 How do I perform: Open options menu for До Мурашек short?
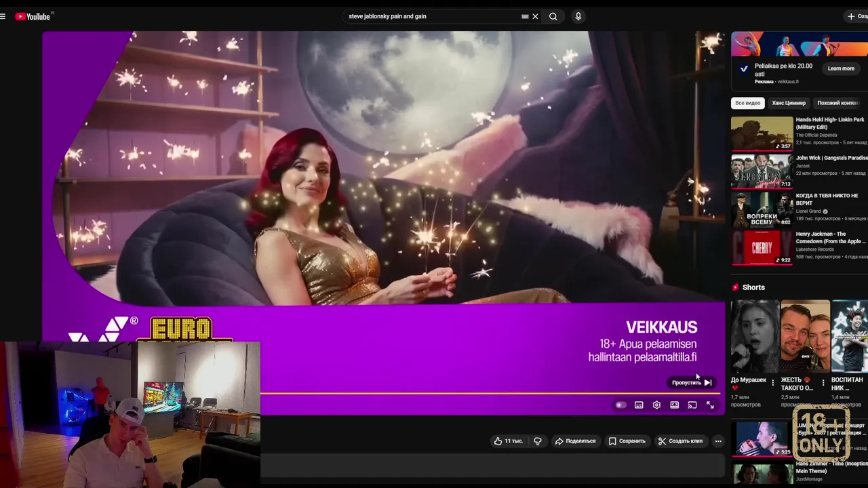(x=773, y=383)
